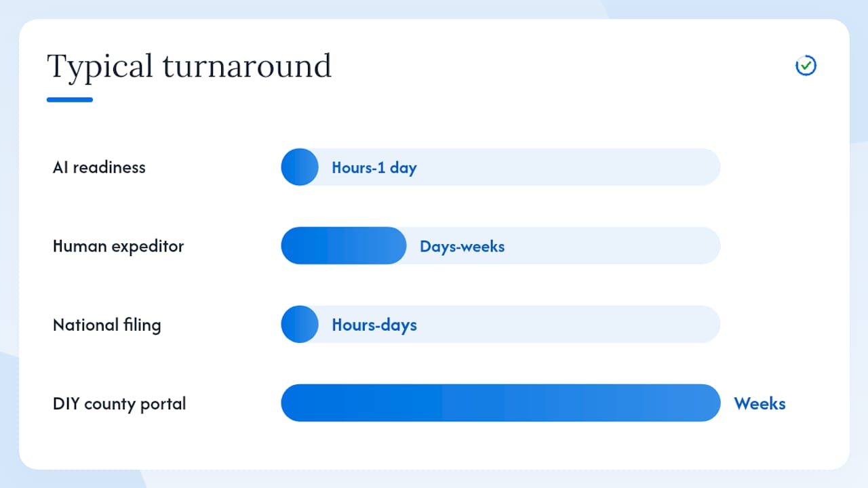Screen dimensions: 868x488
Task: Select the 'AI readiness' label
Action: [x=99, y=167]
